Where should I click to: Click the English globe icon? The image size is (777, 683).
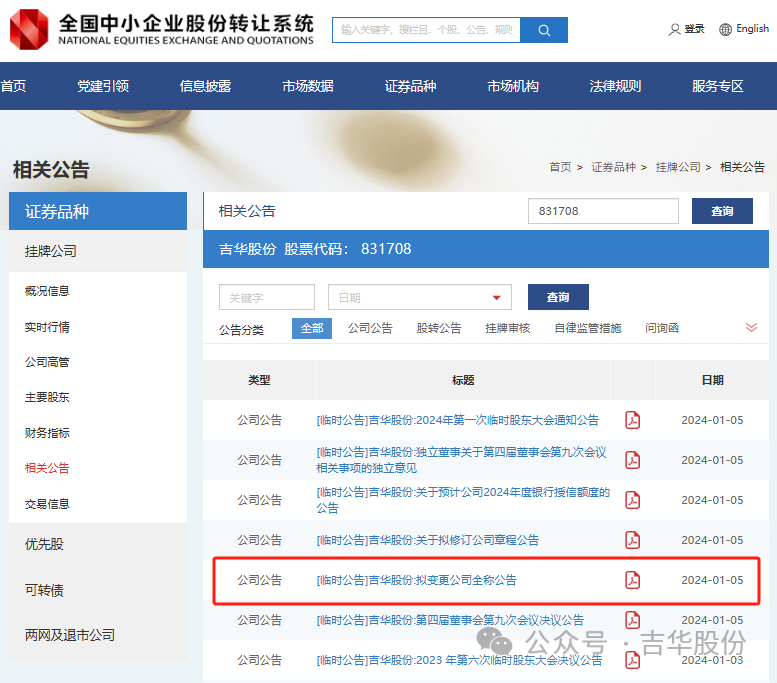[725, 30]
